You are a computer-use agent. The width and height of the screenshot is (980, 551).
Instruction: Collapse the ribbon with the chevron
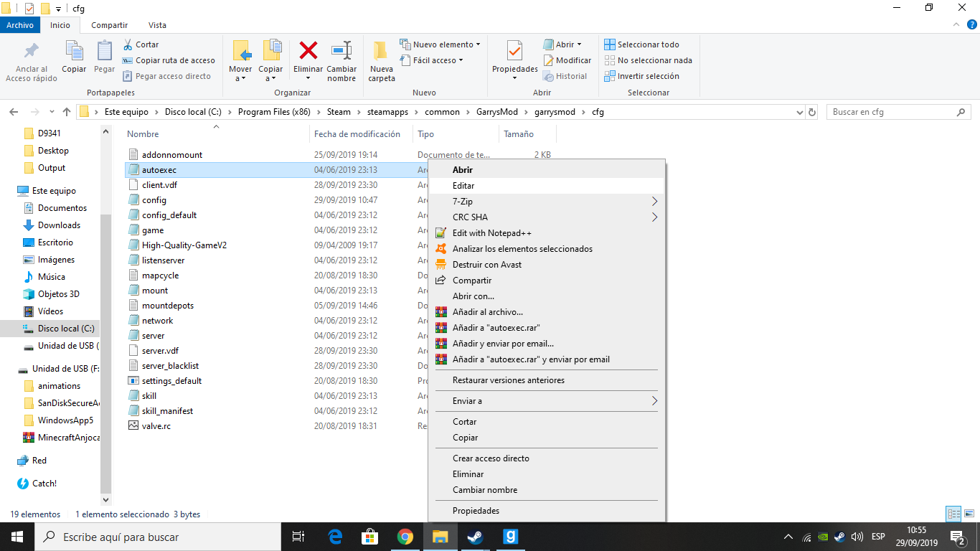[x=956, y=25]
